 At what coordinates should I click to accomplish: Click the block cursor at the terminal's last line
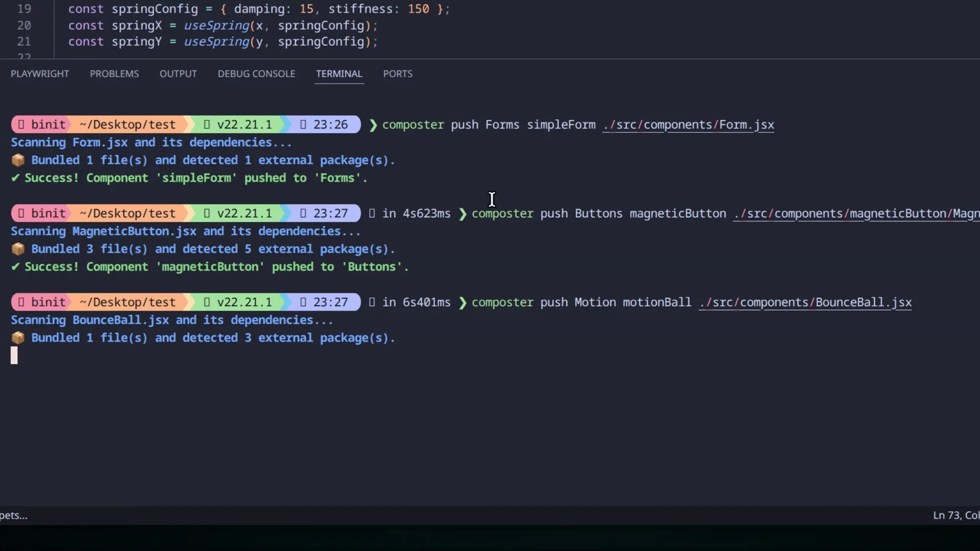click(14, 355)
